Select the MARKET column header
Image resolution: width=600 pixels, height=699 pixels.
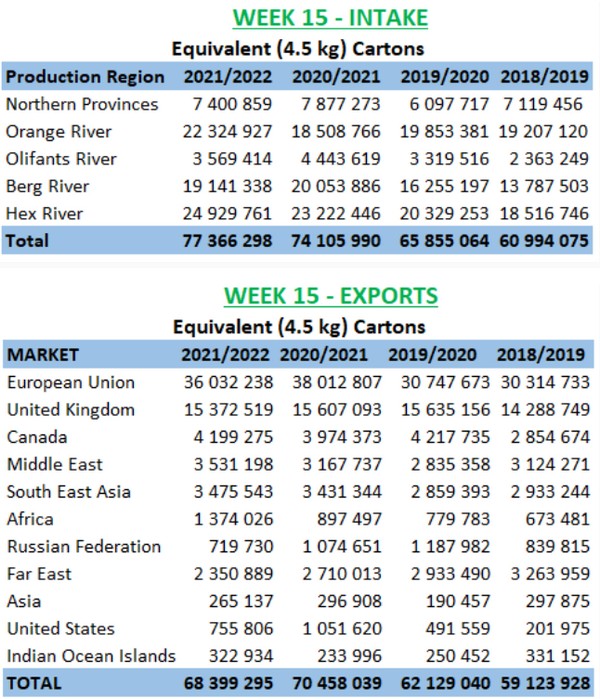click(x=43, y=355)
